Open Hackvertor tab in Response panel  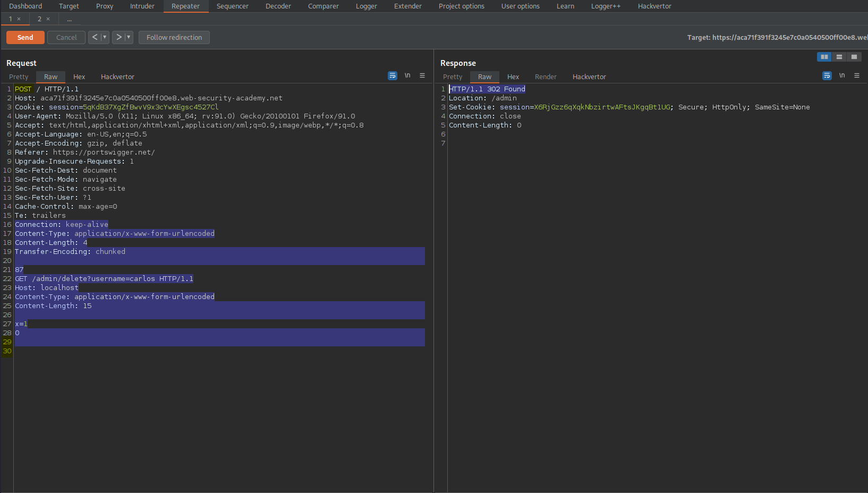[589, 77]
